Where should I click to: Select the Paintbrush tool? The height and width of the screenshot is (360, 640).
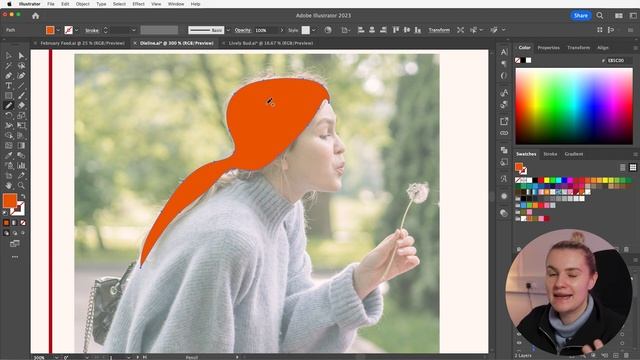(x=21, y=96)
